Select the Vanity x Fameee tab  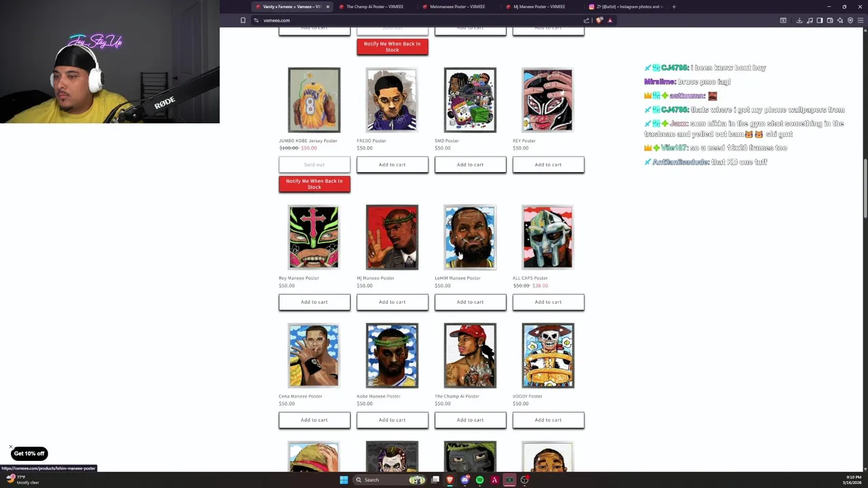coord(292,7)
